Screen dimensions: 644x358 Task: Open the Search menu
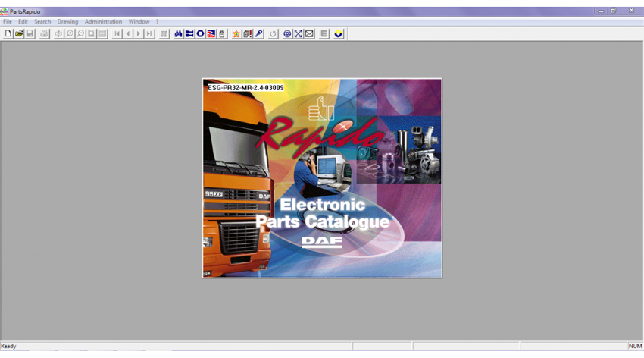point(42,21)
